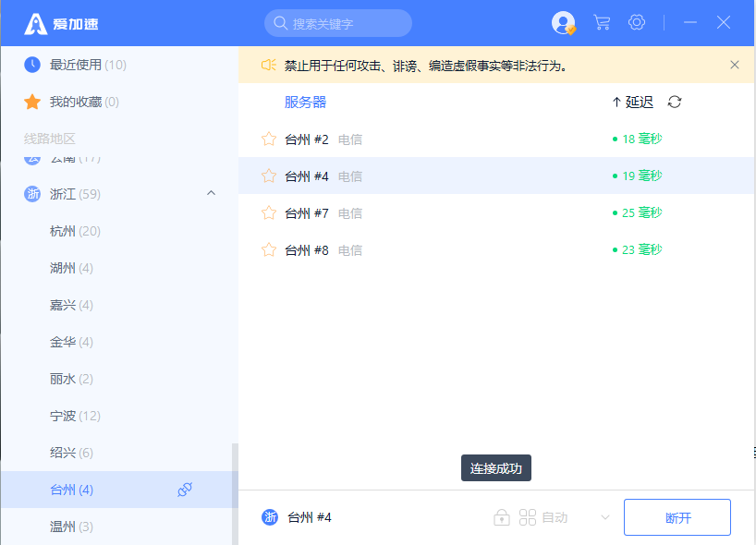Open settings gear icon
756x545 pixels.
click(x=637, y=22)
